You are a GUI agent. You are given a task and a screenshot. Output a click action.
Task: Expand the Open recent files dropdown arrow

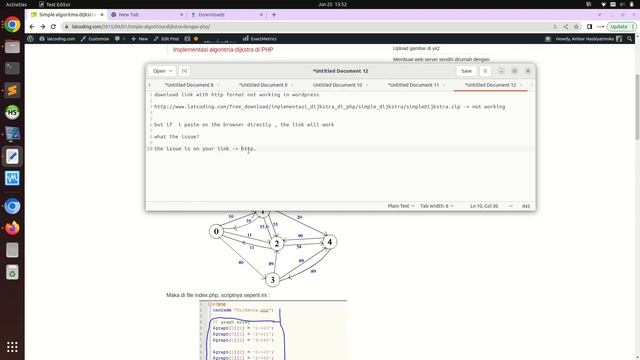tap(171, 71)
